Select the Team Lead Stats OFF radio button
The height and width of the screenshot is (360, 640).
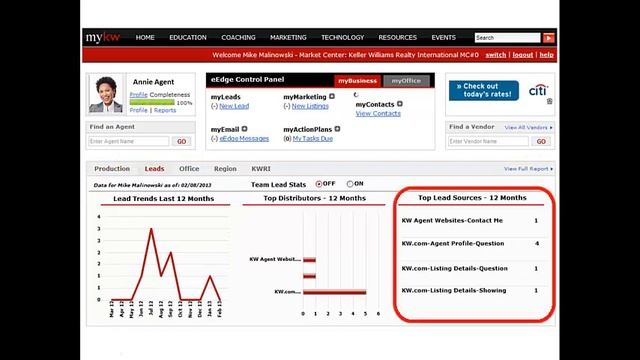pyautogui.click(x=319, y=184)
